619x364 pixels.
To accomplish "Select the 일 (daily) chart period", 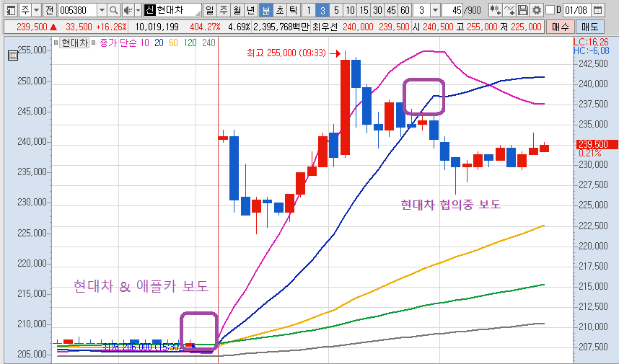I will pos(210,10).
